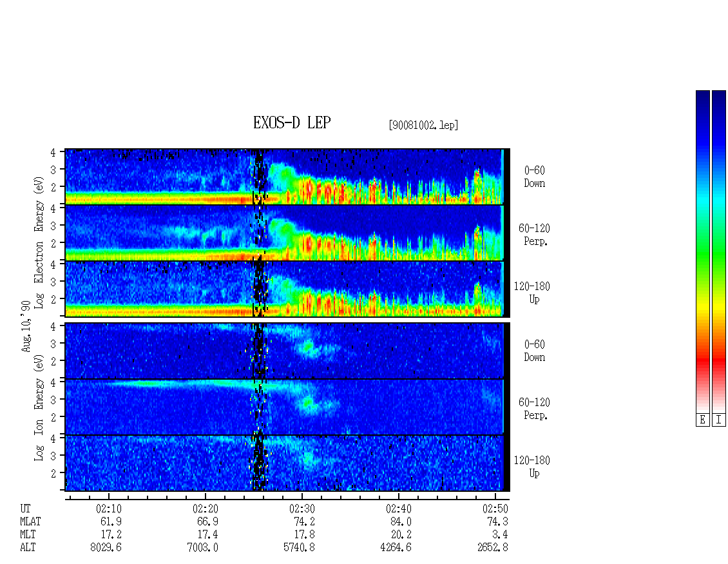Select the MLT value 17.8
The image size is (728, 564).
[304, 535]
